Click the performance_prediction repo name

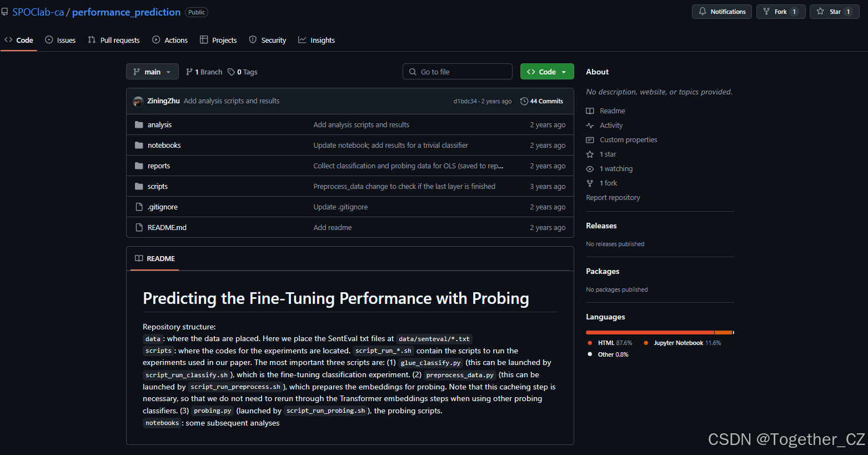click(126, 12)
